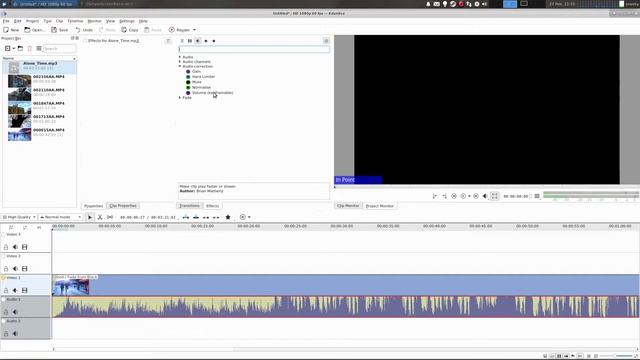Open the Normal mode edit dropdown
640x360 pixels.
[60, 217]
